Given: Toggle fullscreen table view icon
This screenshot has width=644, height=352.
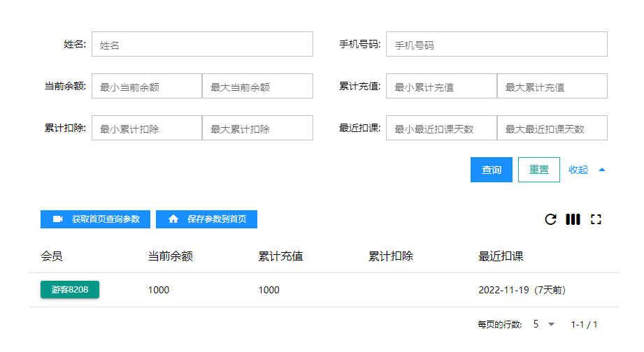Looking at the screenshot, I should 596,219.
